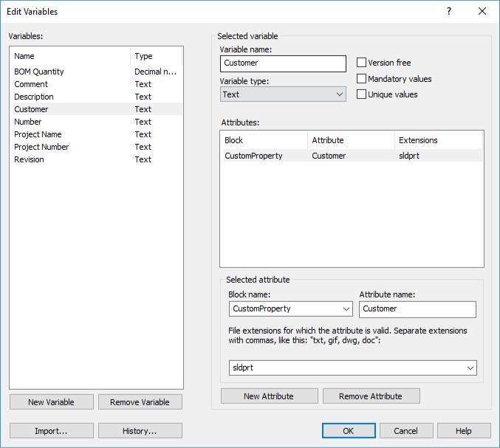Click the Attribute column header
500x448 pixels.
click(351, 140)
